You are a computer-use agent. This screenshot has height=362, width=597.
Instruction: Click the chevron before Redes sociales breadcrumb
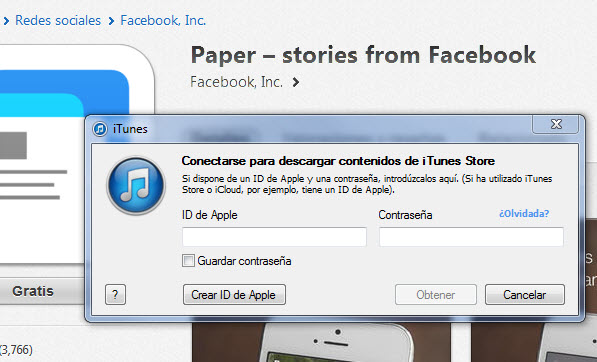point(6,21)
